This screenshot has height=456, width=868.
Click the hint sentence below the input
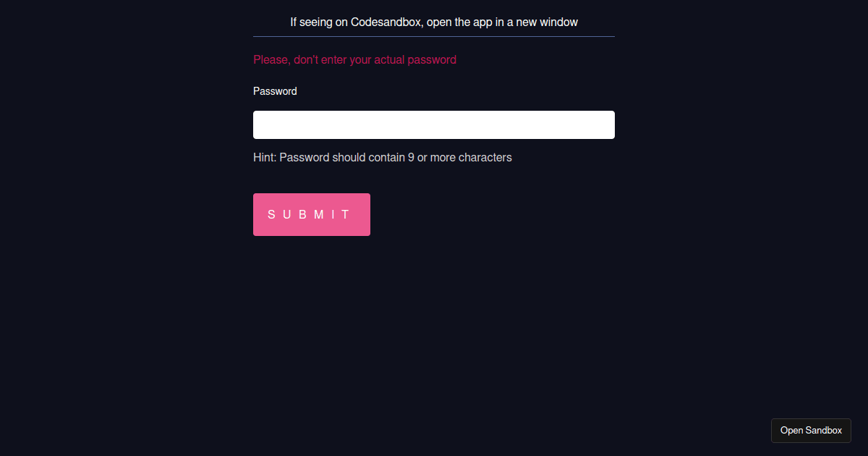(382, 157)
